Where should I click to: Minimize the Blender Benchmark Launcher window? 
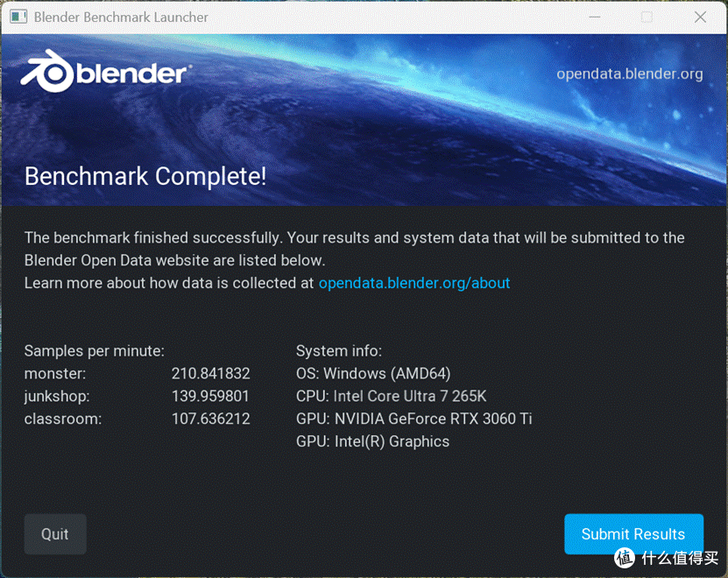pos(595,18)
